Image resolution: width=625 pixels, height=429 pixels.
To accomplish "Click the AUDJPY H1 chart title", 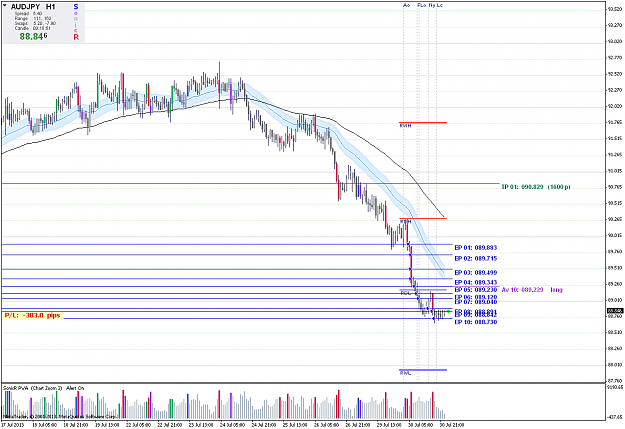I will point(33,7).
